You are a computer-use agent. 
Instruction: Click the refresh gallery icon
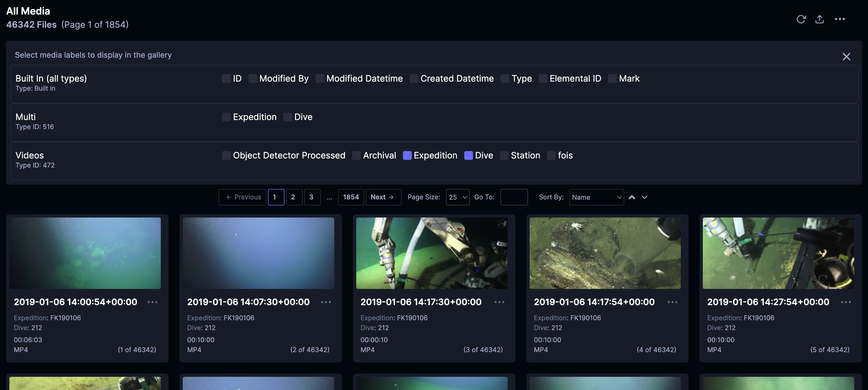tap(801, 19)
